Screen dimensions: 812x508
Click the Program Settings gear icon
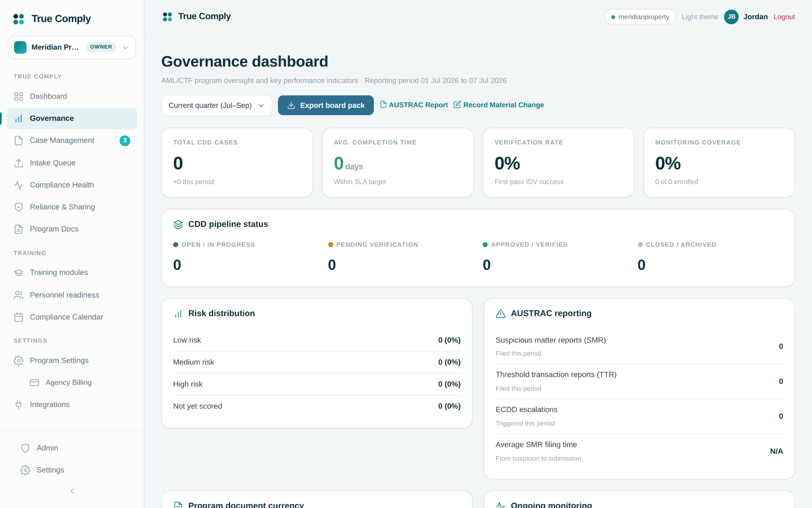click(x=19, y=361)
